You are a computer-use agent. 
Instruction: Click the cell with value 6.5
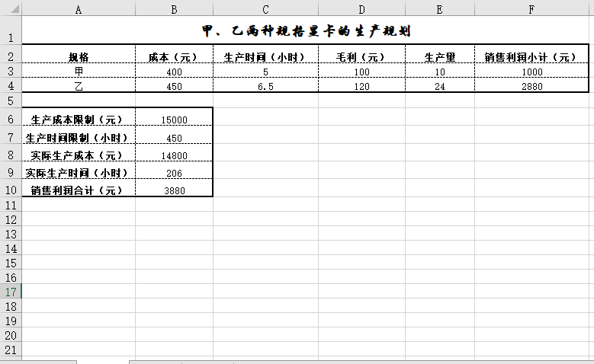pyautogui.click(x=265, y=86)
